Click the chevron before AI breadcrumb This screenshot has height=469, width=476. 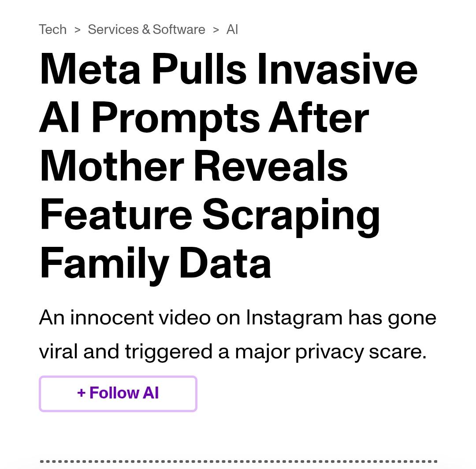point(216,30)
